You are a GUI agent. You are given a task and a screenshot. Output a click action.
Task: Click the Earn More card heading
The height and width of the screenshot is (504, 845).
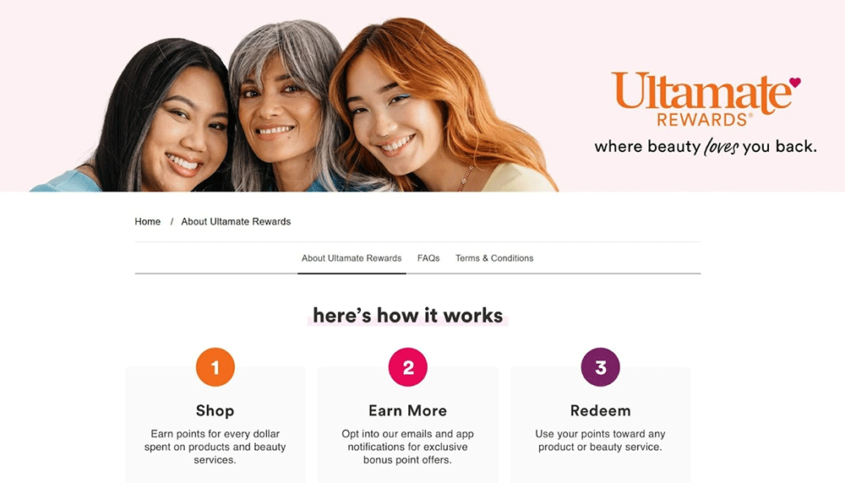408,411
